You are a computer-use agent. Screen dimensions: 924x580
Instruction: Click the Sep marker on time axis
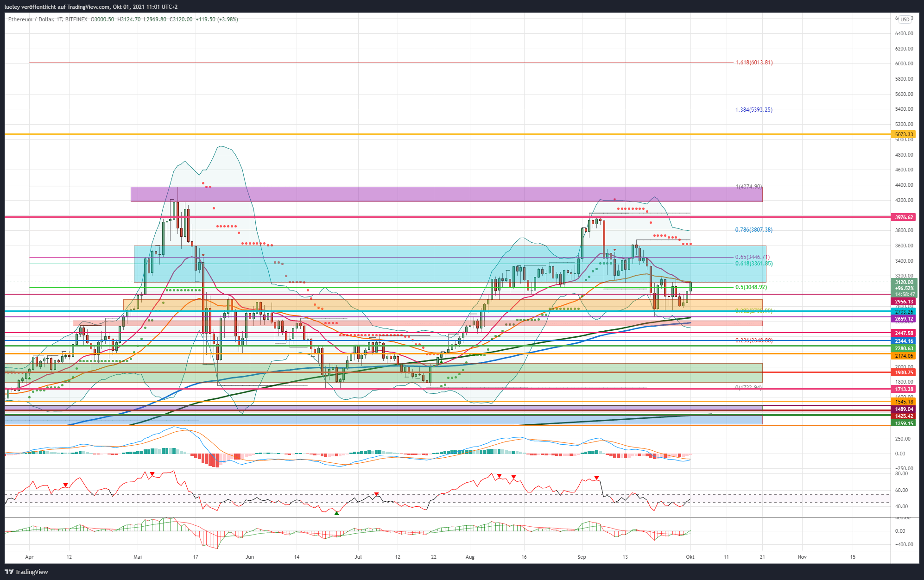582,557
